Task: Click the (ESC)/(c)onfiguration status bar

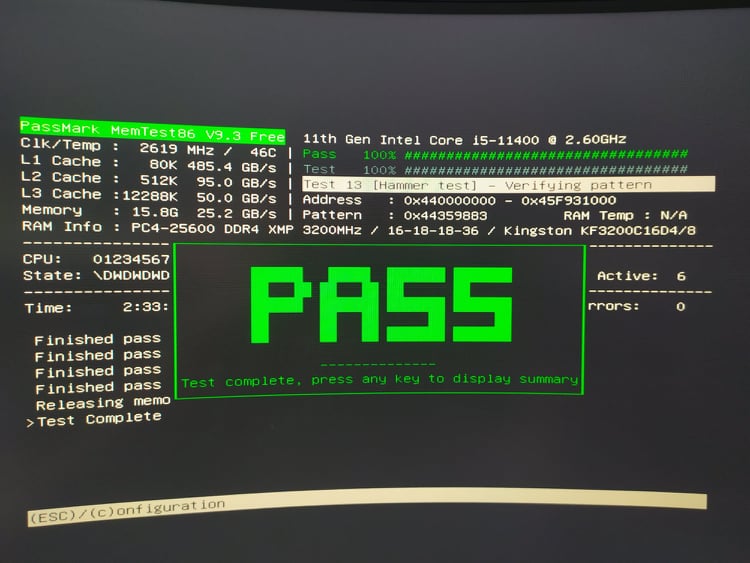Action: pos(367,507)
